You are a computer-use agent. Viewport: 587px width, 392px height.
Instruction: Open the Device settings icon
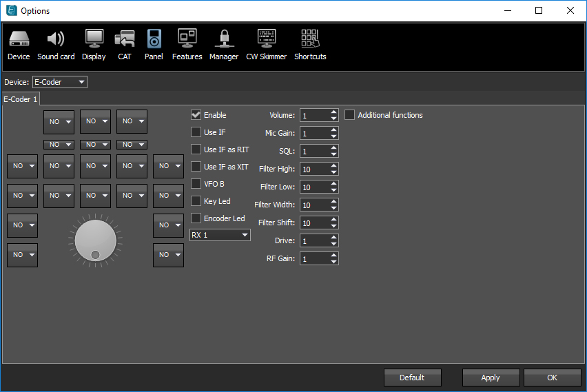tap(19, 45)
